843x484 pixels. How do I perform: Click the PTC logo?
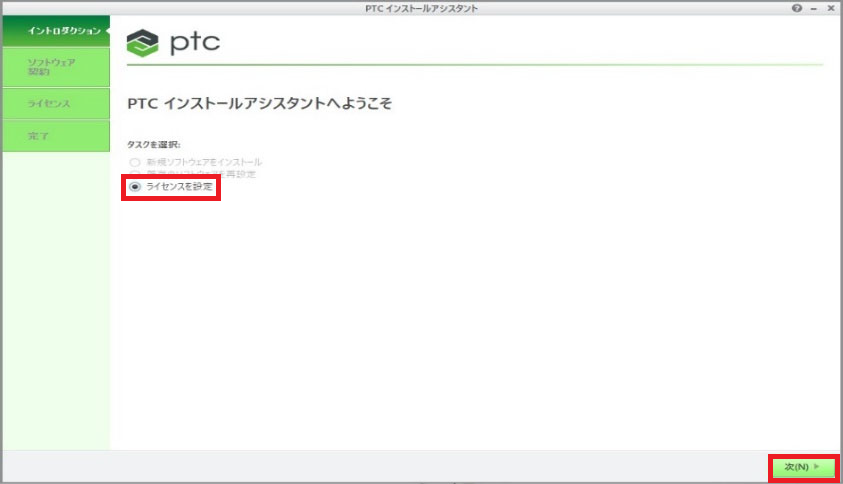click(x=173, y=42)
